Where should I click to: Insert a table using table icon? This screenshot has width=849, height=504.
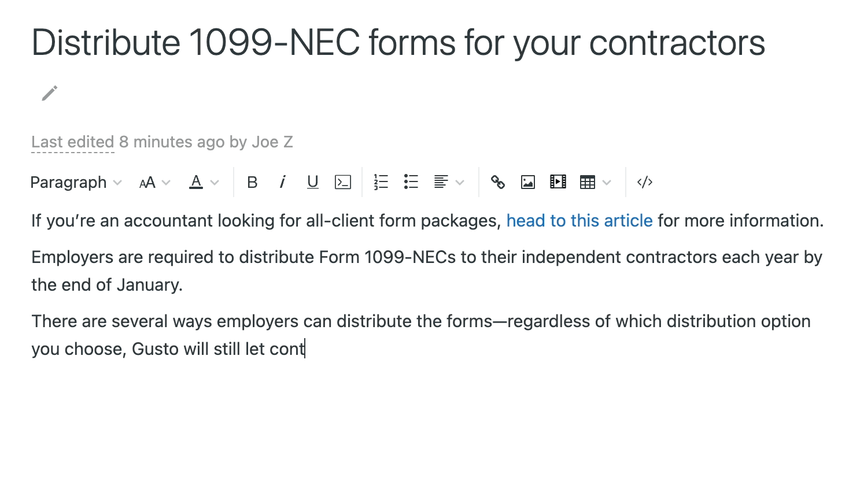pyautogui.click(x=588, y=182)
